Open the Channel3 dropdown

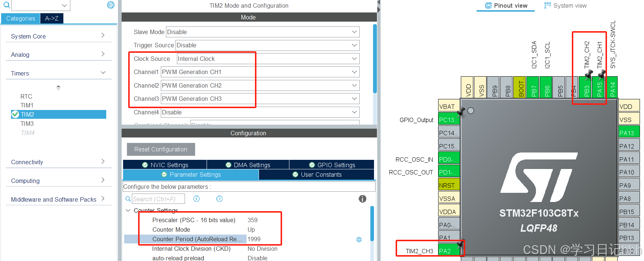point(260,99)
